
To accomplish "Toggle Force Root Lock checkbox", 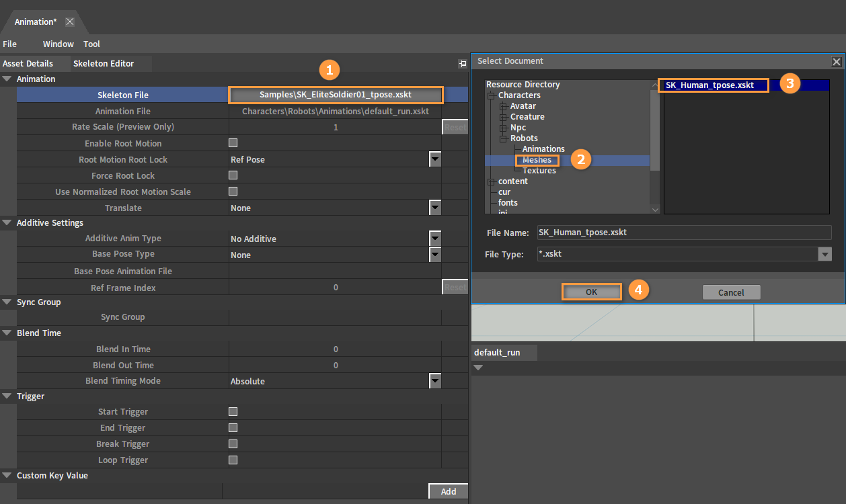I will (233, 175).
